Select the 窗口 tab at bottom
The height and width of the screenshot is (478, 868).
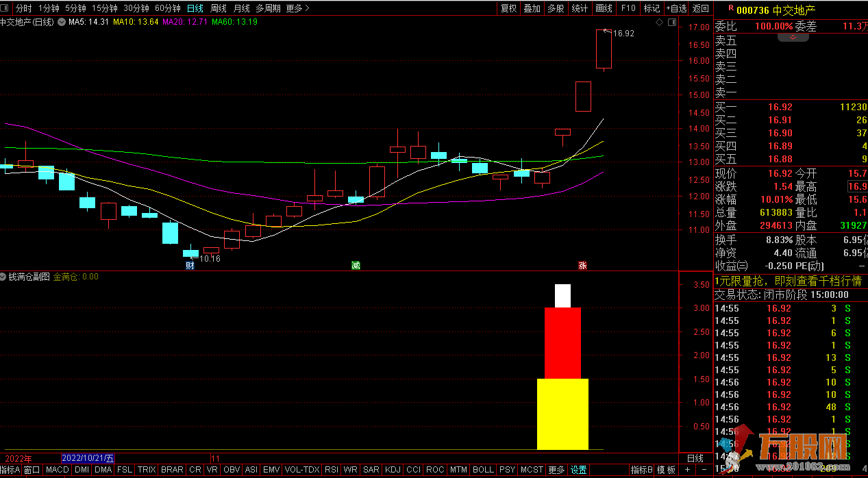click(32, 470)
